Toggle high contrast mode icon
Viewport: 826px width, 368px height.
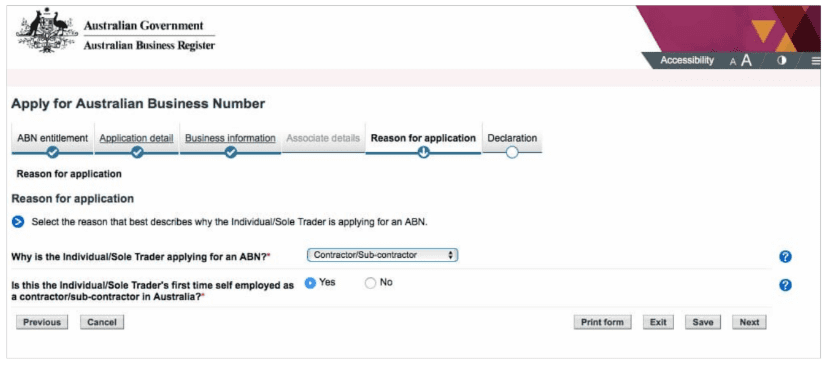point(782,60)
